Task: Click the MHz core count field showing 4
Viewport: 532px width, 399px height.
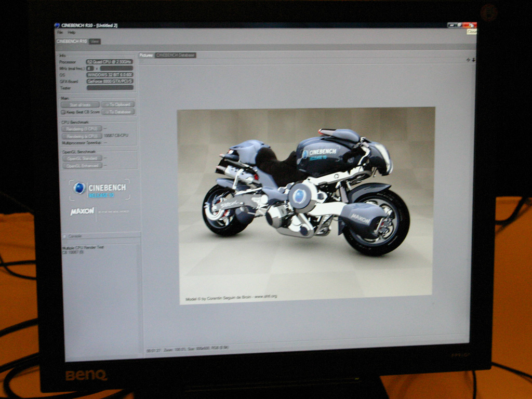Action: (90, 69)
